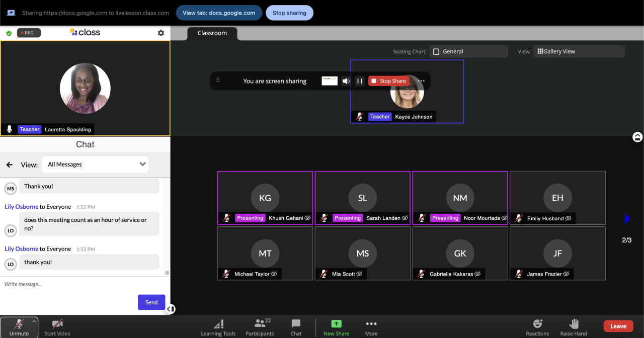644x338 pixels.
Task: Click Kayce Johnson's muted mic icon
Action: point(359,117)
